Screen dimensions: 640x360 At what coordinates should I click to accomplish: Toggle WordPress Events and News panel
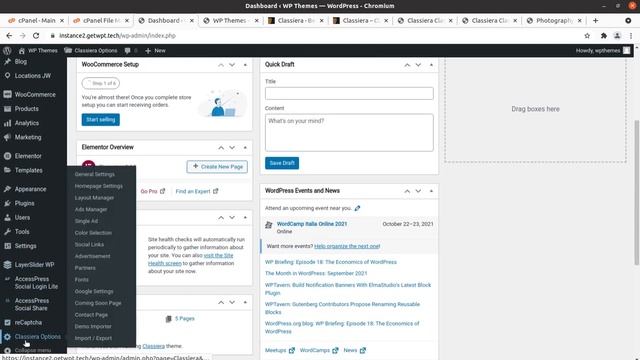click(431, 191)
